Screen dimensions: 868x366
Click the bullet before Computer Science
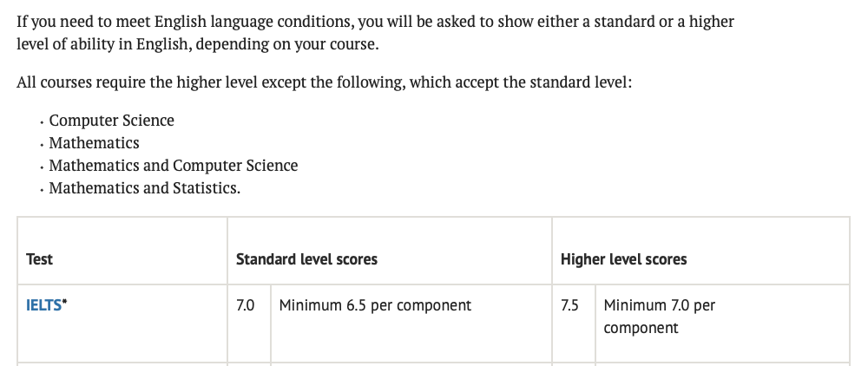pyautogui.click(x=42, y=123)
